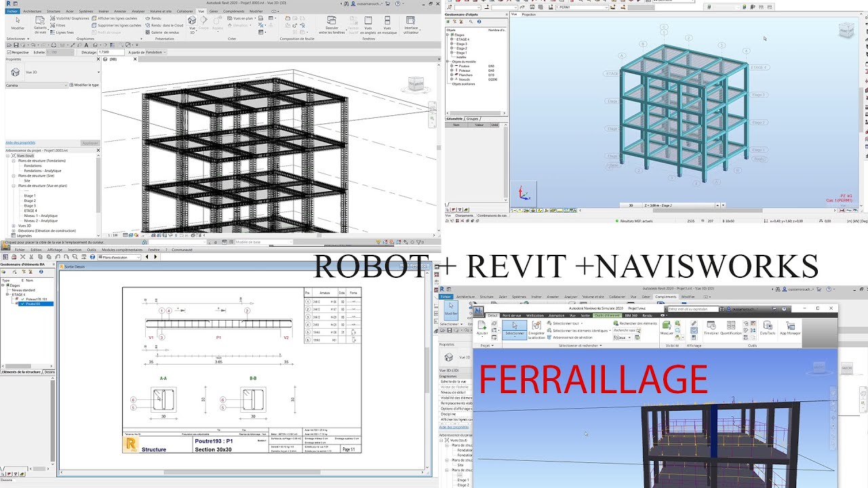The height and width of the screenshot is (488, 868).
Task: Click Décalage value field in Revit
Action: 111,52
